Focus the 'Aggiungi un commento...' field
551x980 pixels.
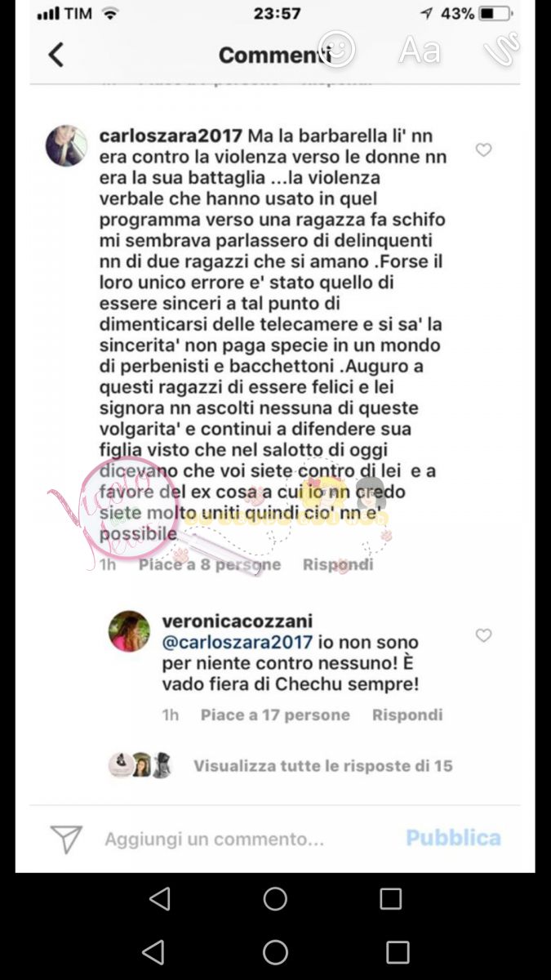coord(215,839)
